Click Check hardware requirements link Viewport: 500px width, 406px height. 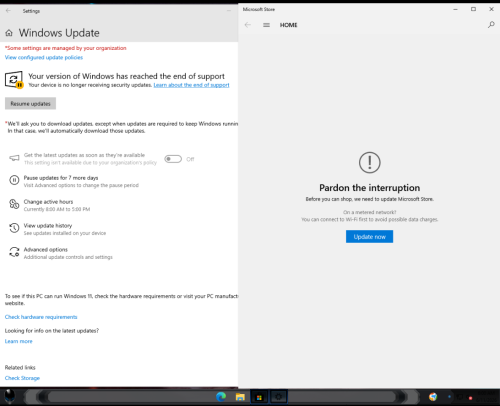point(41,317)
